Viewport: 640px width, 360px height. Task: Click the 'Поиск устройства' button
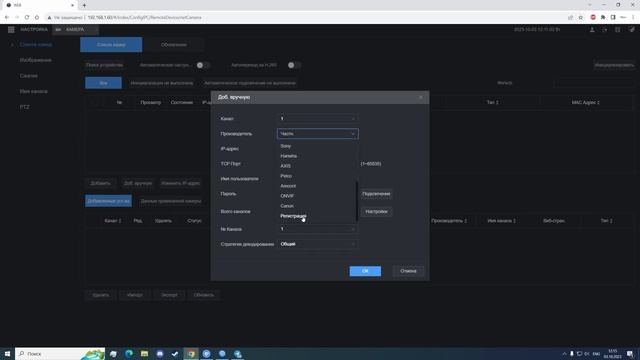(x=104, y=65)
